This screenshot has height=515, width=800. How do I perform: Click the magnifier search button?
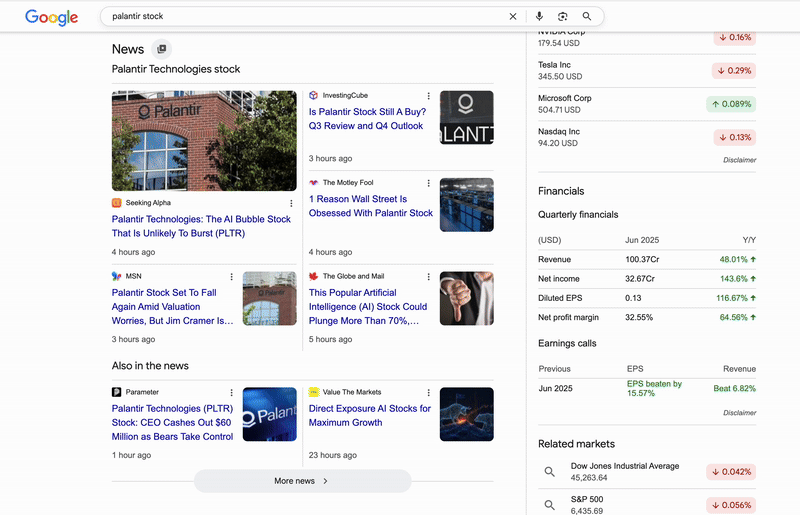587,16
